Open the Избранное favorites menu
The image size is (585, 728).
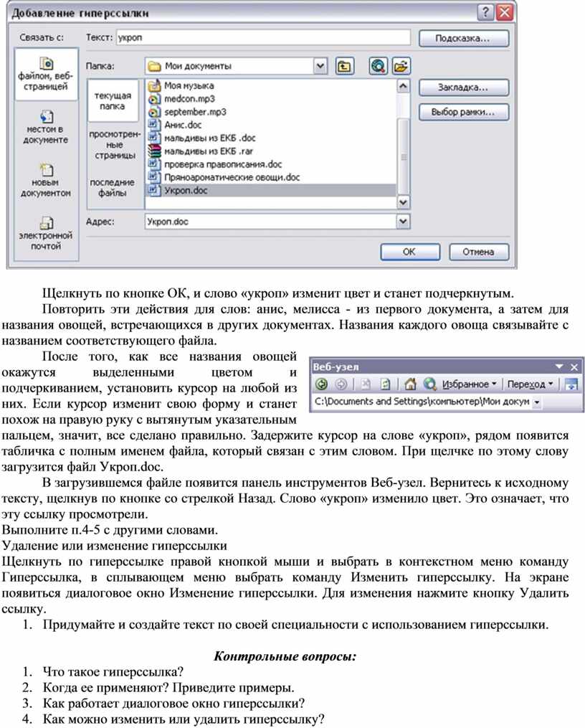coord(470,384)
